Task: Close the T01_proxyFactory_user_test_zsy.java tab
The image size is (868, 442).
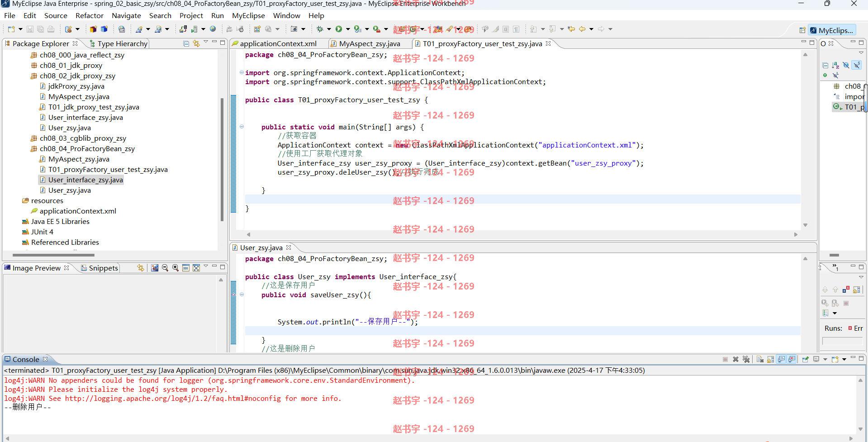Action: pyautogui.click(x=548, y=43)
